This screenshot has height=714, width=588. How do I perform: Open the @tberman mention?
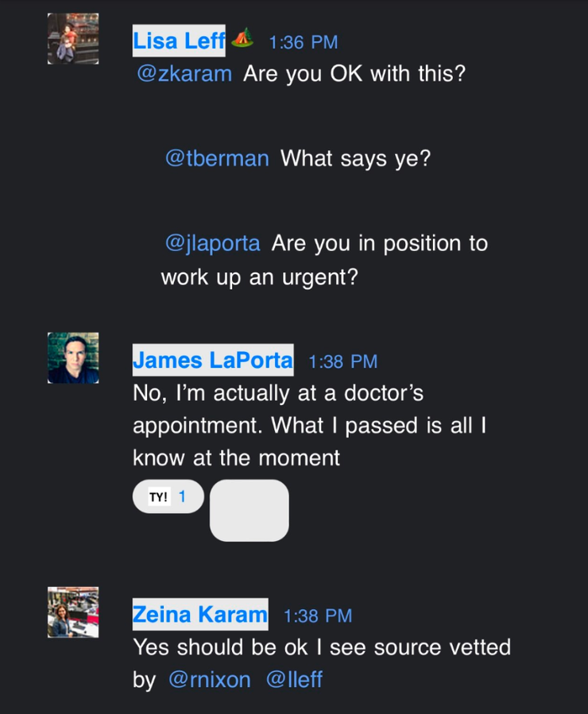point(217,158)
